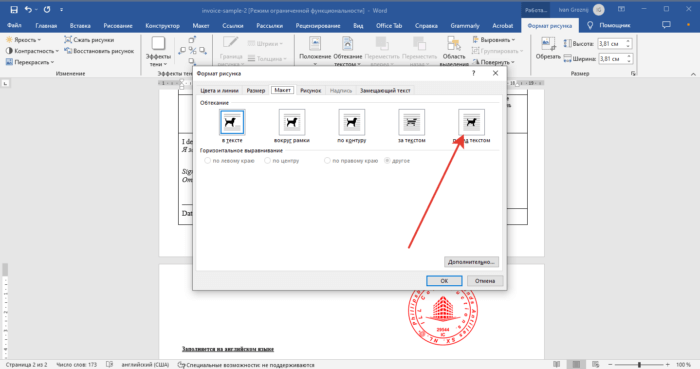Click Восстановить рисунок reset picture

99,51
